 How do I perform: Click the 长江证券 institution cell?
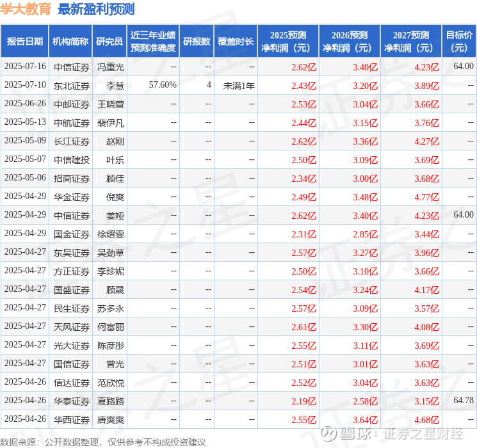[x=72, y=141]
